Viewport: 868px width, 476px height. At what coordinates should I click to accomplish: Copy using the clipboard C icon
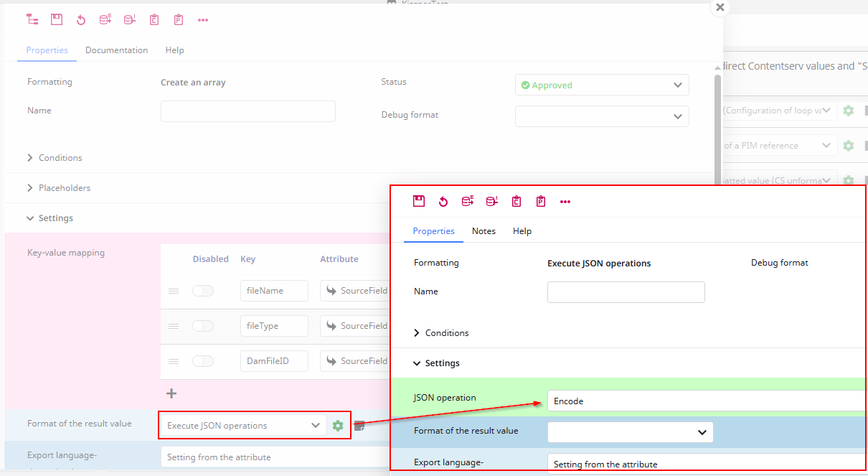(x=154, y=19)
